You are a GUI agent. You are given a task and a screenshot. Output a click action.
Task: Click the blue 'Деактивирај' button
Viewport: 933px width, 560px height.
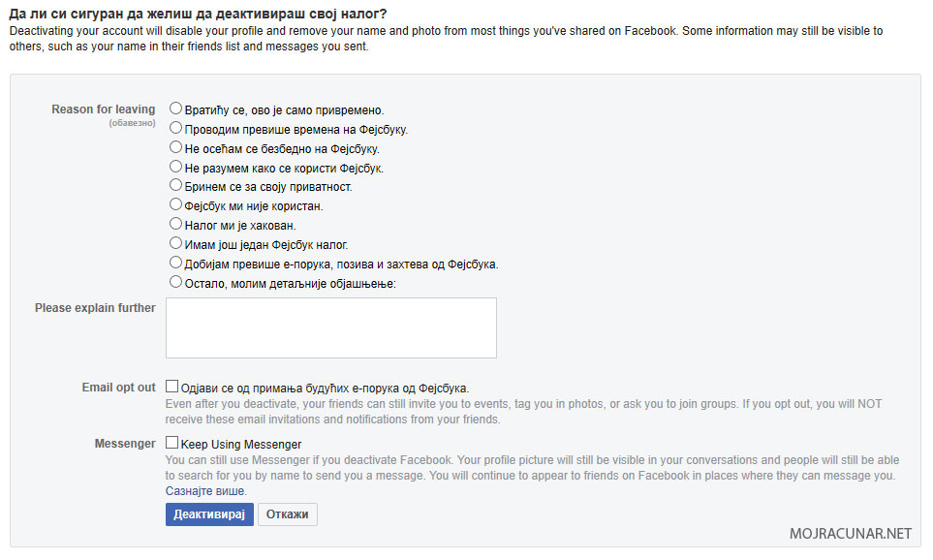click(x=209, y=514)
